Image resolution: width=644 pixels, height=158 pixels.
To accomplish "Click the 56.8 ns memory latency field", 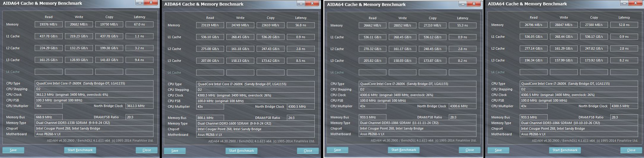I will click(301, 25).
